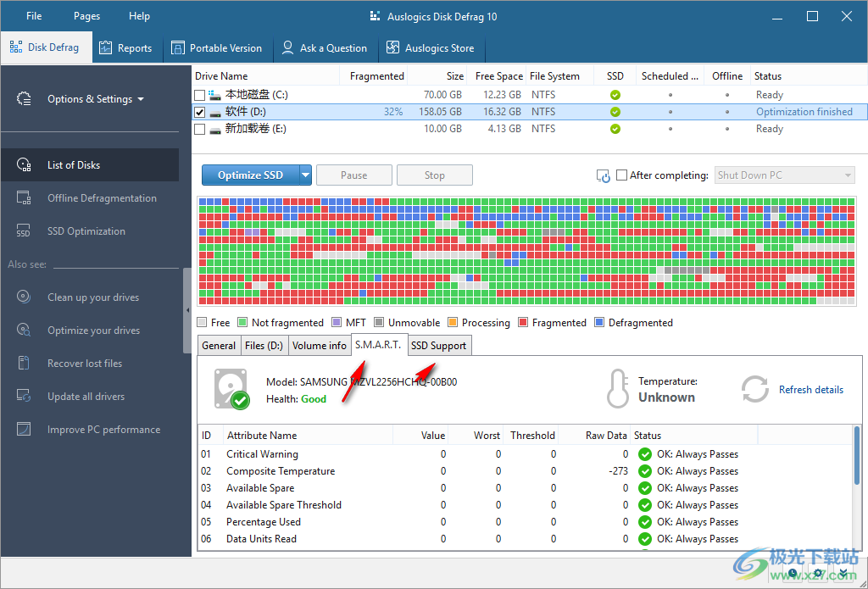Select the S.M.A.R.T. tab
Viewport: 868px width, 589px height.
tap(378, 345)
